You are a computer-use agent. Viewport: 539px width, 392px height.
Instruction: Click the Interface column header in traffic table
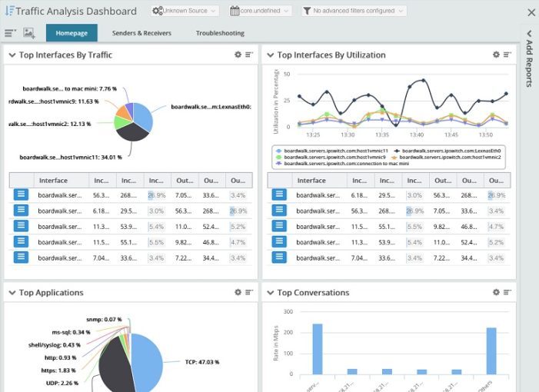click(52, 181)
